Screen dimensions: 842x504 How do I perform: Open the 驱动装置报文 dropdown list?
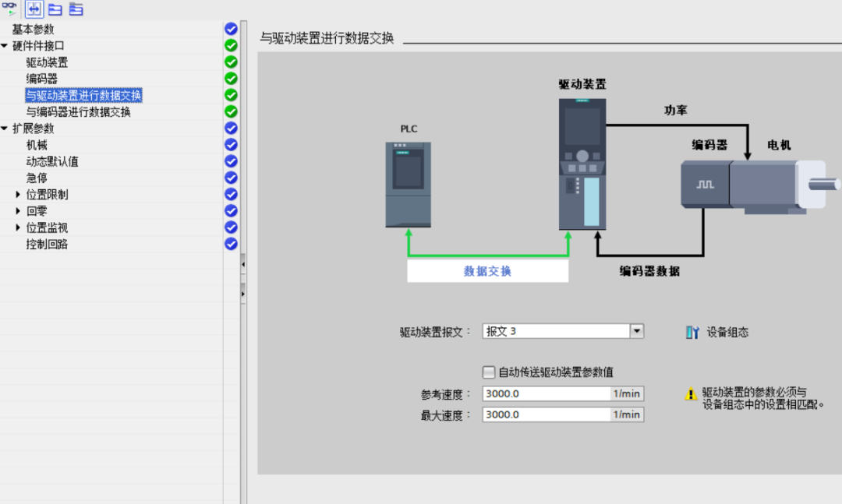pos(637,331)
